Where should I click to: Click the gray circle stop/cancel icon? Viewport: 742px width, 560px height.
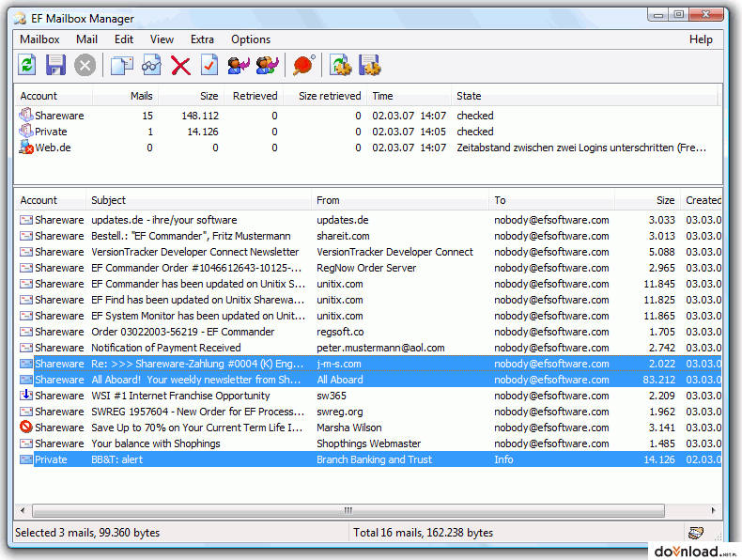tap(85, 66)
